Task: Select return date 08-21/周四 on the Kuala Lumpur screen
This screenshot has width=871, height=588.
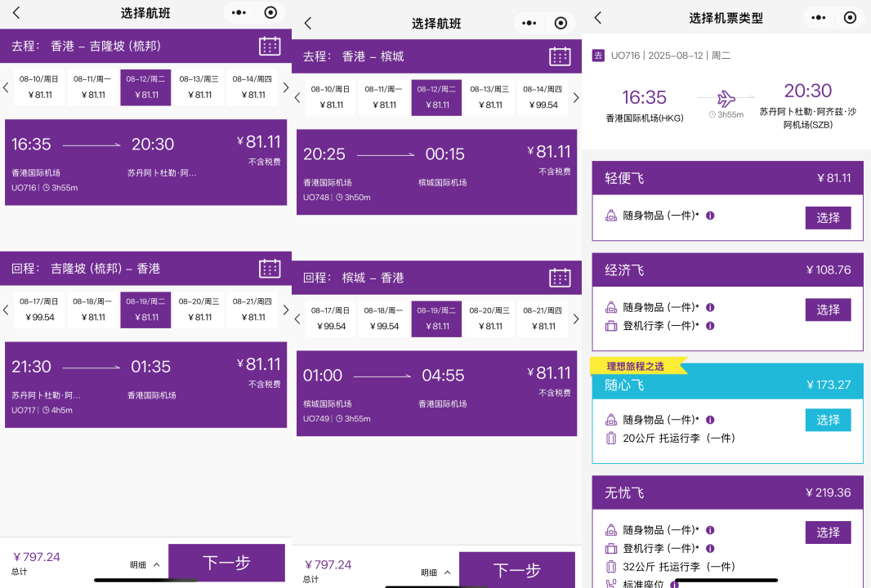Action: click(x=252, y=310)
